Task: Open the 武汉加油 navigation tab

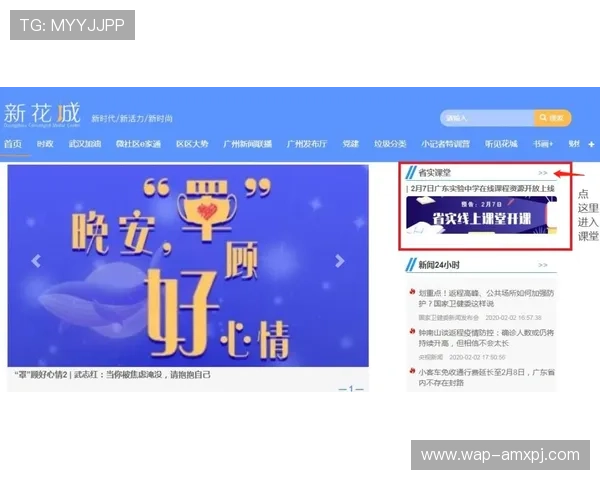Action: pos(85,144)
